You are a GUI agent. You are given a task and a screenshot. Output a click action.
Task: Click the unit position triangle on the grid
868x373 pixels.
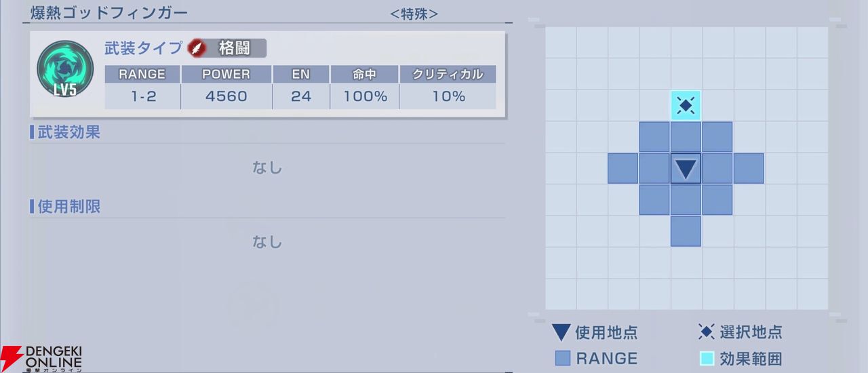686,168
